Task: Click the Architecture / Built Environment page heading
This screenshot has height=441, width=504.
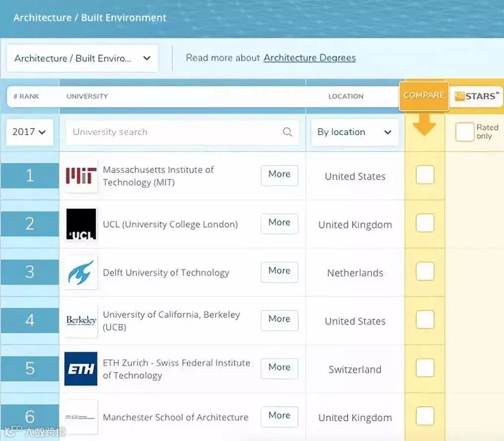Action: coord(90,17)
